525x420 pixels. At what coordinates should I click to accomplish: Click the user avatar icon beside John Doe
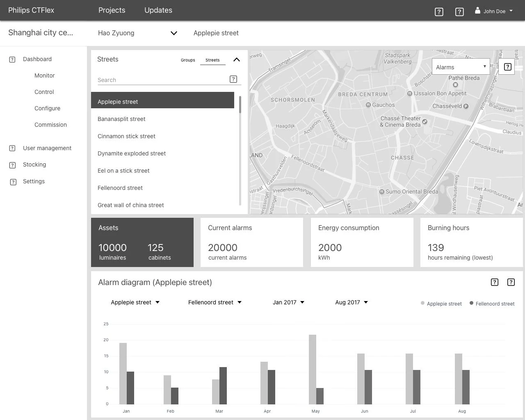pyautogui.click(x=477, y=10)
